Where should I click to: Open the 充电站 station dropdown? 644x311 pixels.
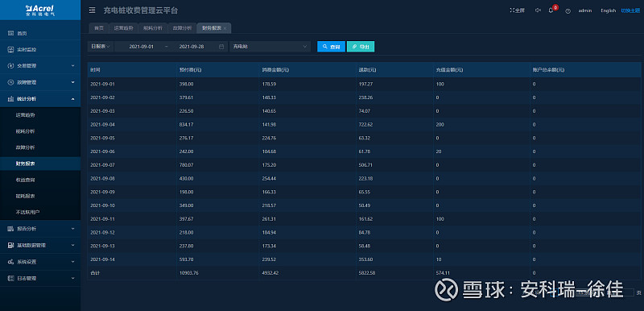(270, 47)
